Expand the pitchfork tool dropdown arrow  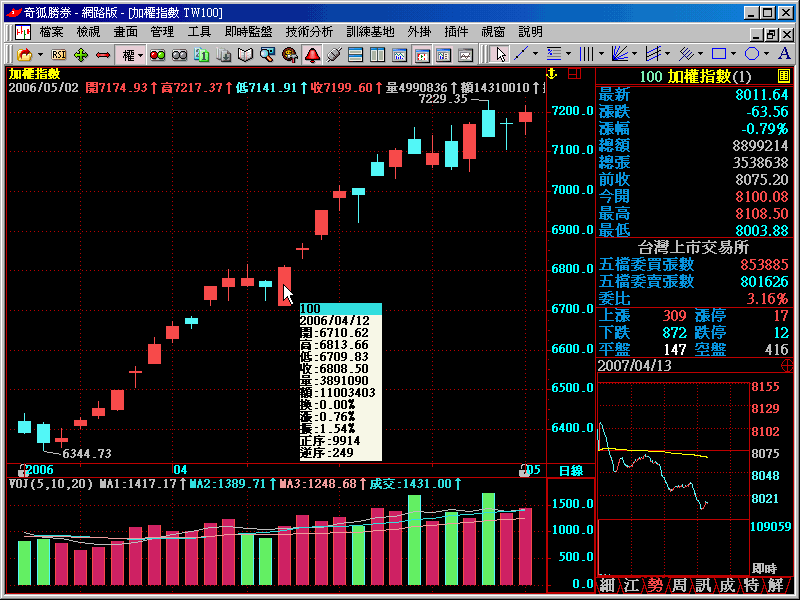pos(667,54)
